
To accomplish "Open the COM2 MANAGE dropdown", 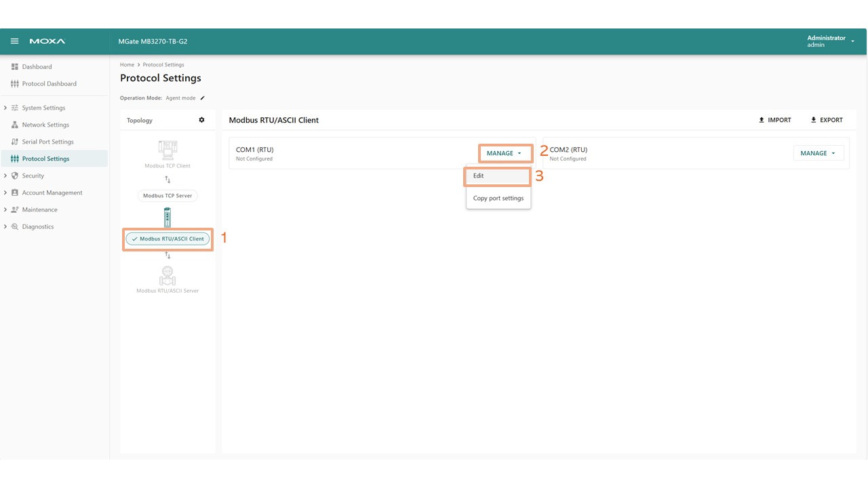I will 818,153.
